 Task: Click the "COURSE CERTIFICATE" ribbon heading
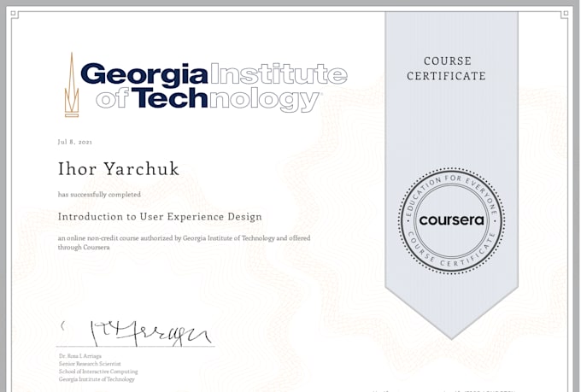[x=447, y=68]
